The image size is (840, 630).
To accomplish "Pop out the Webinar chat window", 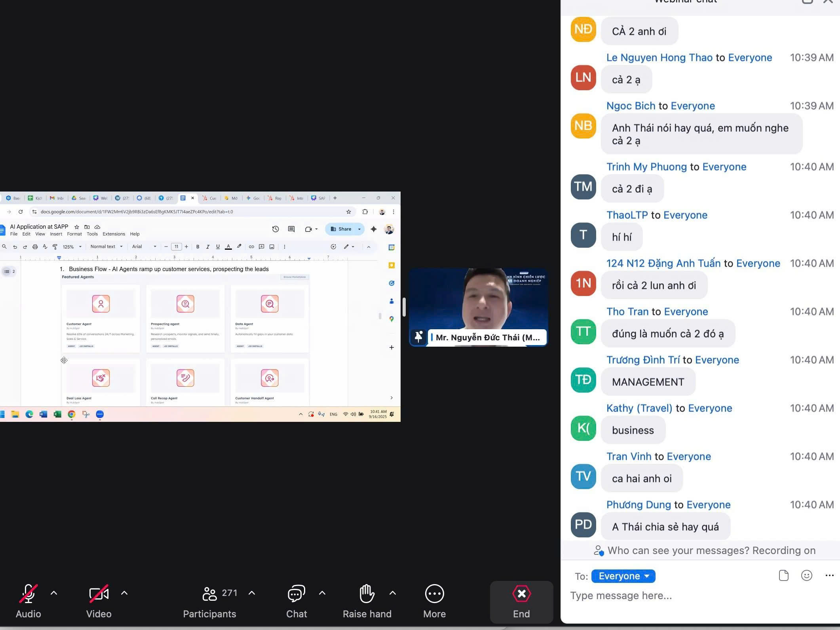I will click(807, 2).
